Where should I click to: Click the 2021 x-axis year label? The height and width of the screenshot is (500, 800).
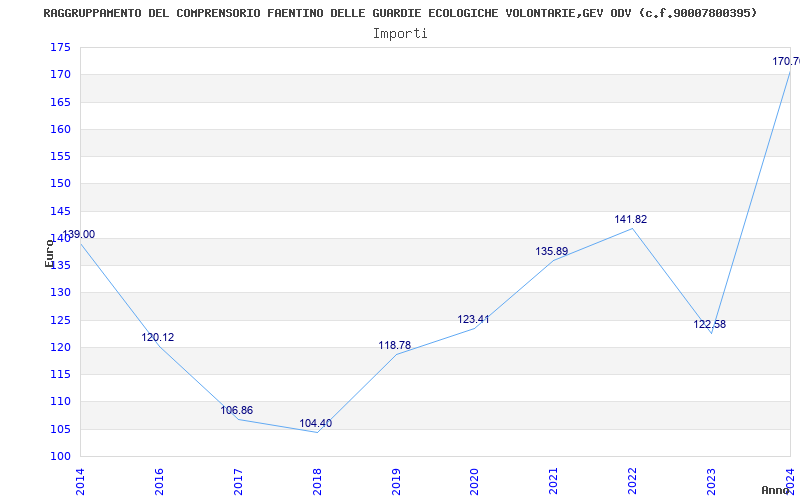pos(554,482)
